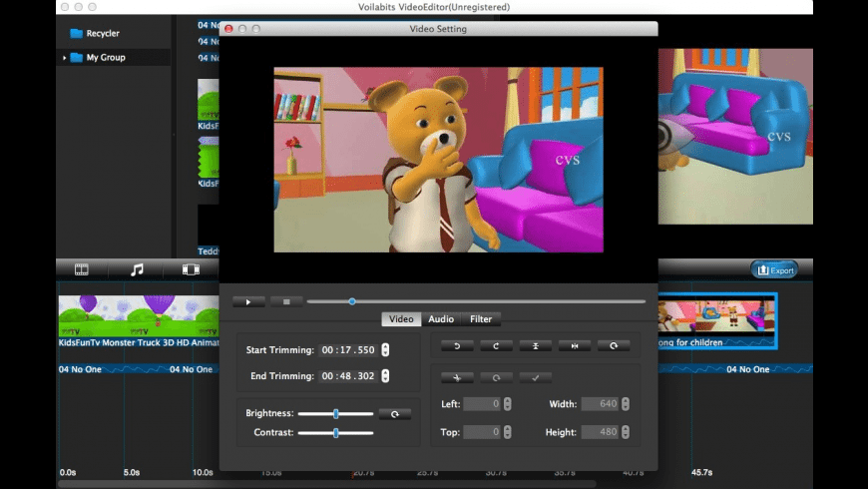Select '04 No One' audio clip at right end
Screen dimensions: 868x489
(747, 369)
